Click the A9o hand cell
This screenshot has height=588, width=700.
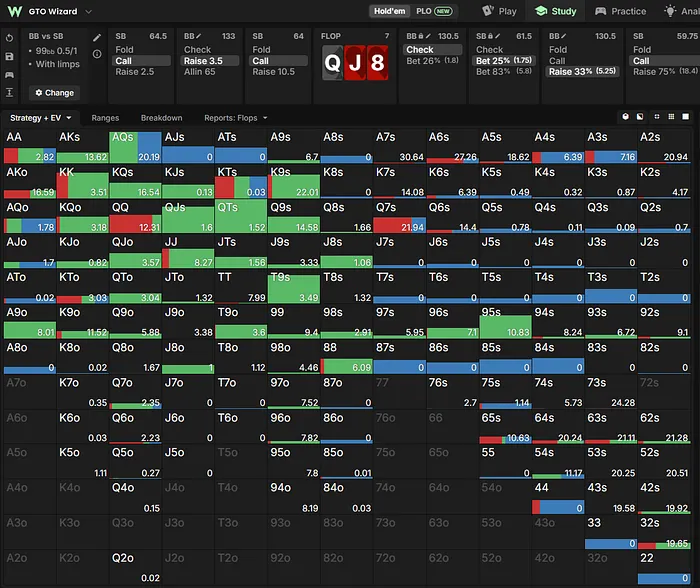click(30, 322)
